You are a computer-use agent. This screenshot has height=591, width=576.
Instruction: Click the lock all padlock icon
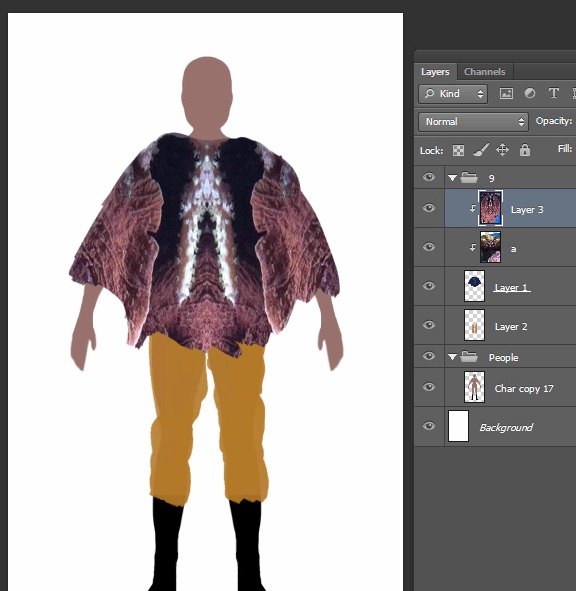[525, 150]
